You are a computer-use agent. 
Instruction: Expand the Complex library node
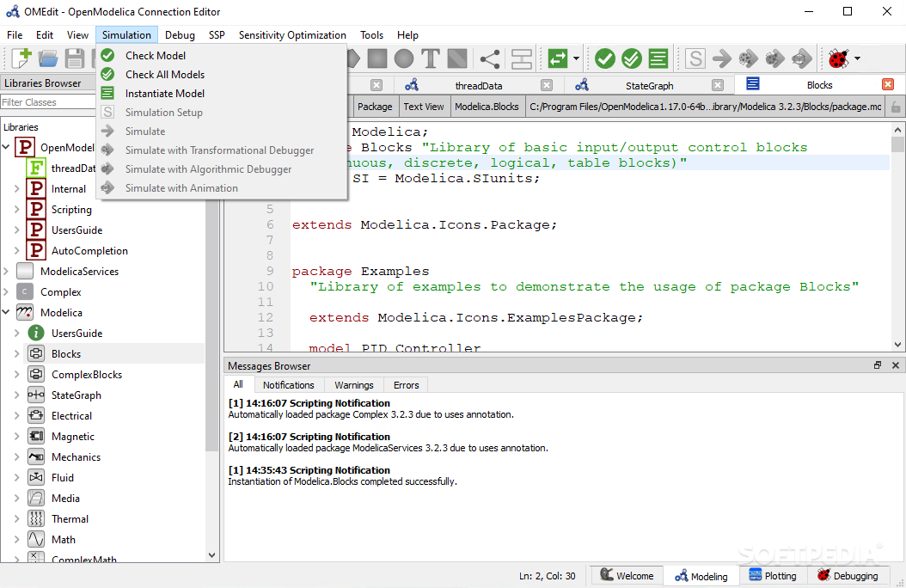6,292
